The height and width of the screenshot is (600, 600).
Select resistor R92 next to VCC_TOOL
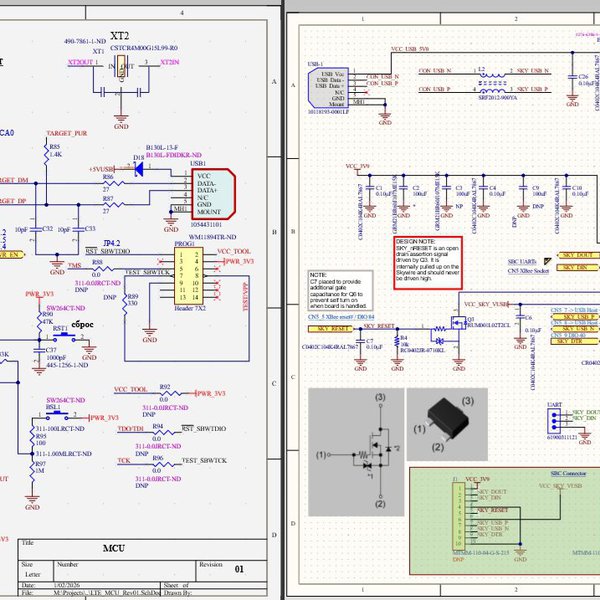pyautogui.click(x=171, y=393)
